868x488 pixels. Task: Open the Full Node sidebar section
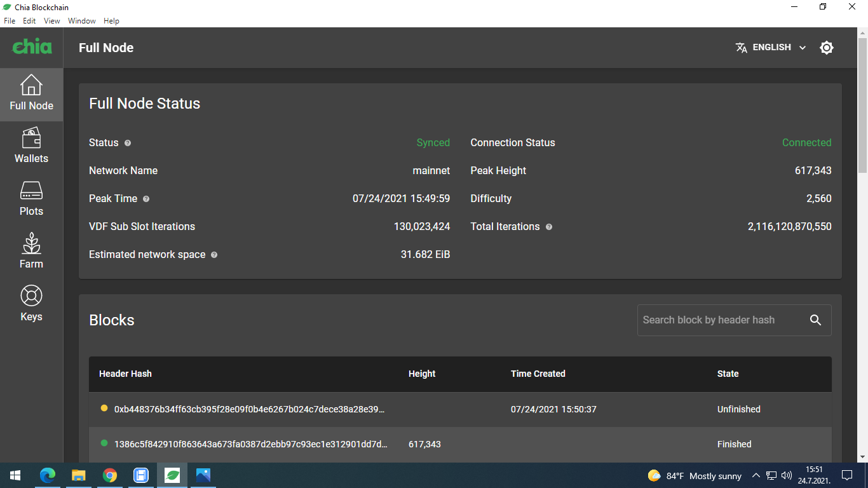tap(31, 94)
